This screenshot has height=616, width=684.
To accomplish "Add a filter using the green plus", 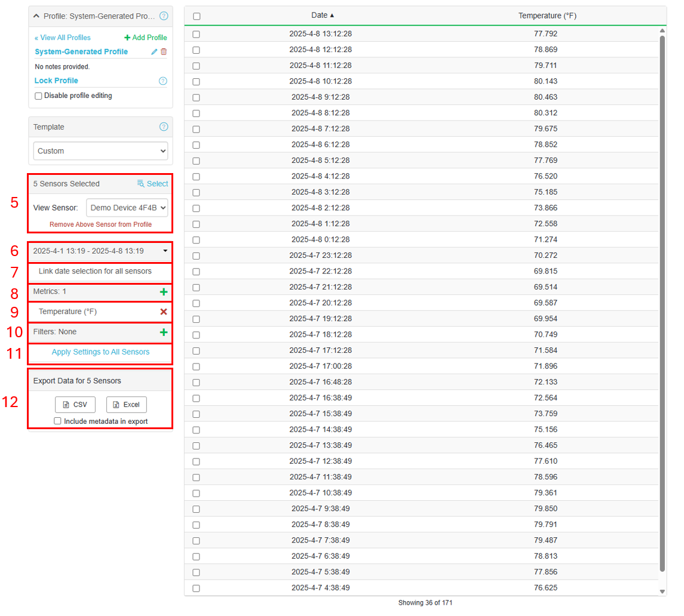I will [164, 332].
